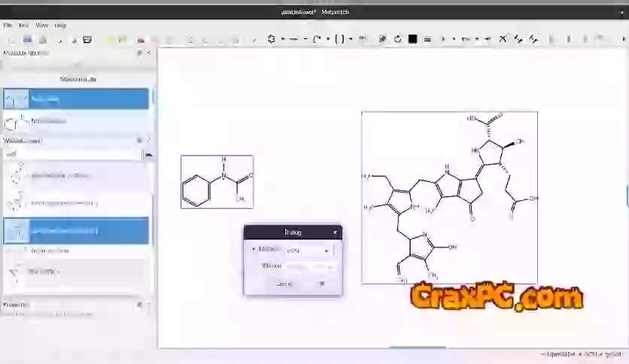Select the highlighted first molecule library entry
The width and height of the screenshot is (629, 364).
pos(76,99)
